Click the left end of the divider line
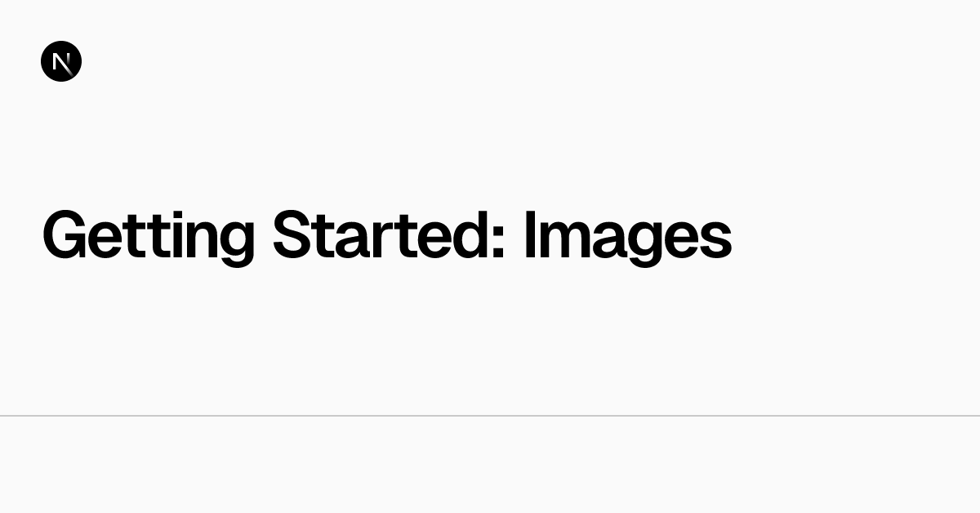Image resolution: width=980 pixels, height=513 pixels. pyautogui.click(x=2, y=416)
